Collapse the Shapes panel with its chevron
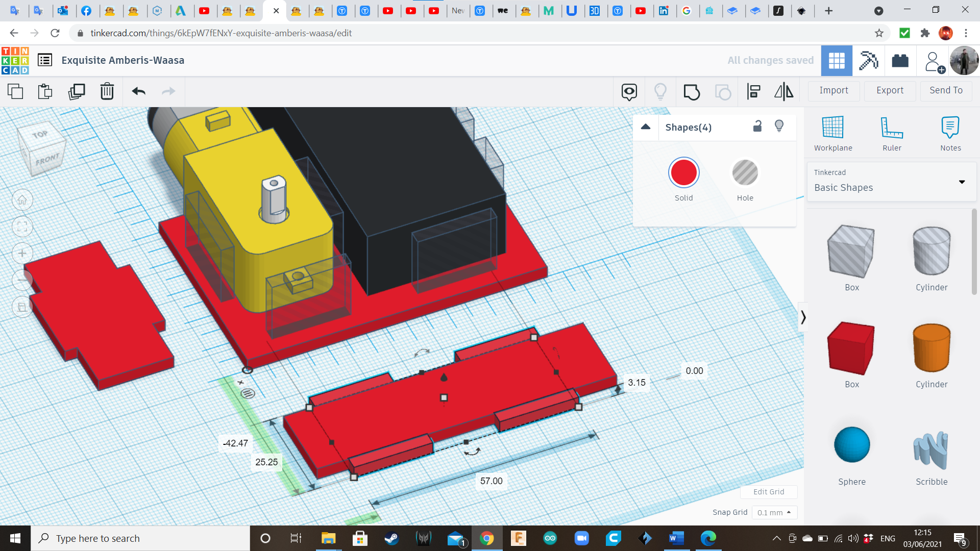980x551 pixels. (x=645, y=127)
